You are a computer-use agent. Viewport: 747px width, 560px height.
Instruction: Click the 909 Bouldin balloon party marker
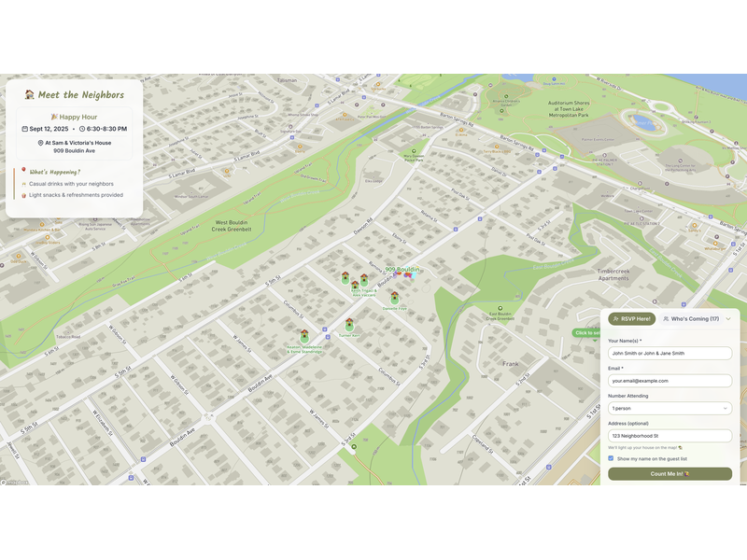click(x=410, y=274)
